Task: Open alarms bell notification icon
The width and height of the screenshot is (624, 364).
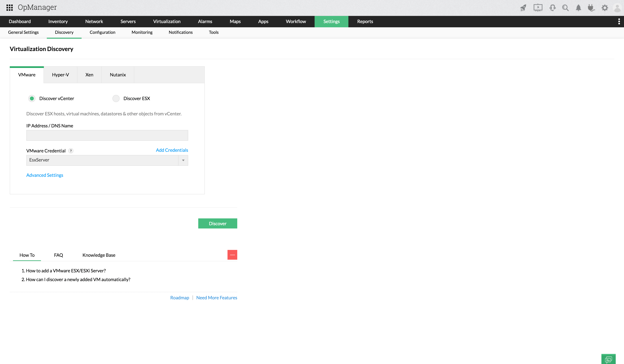Action: coord(578,8)
